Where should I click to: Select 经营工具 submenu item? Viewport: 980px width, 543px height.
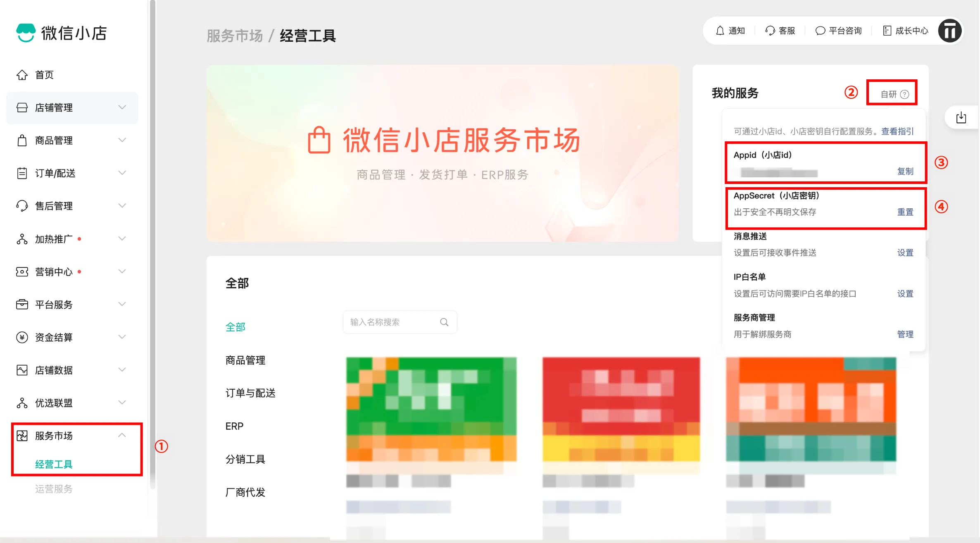(x=54, y=464)
